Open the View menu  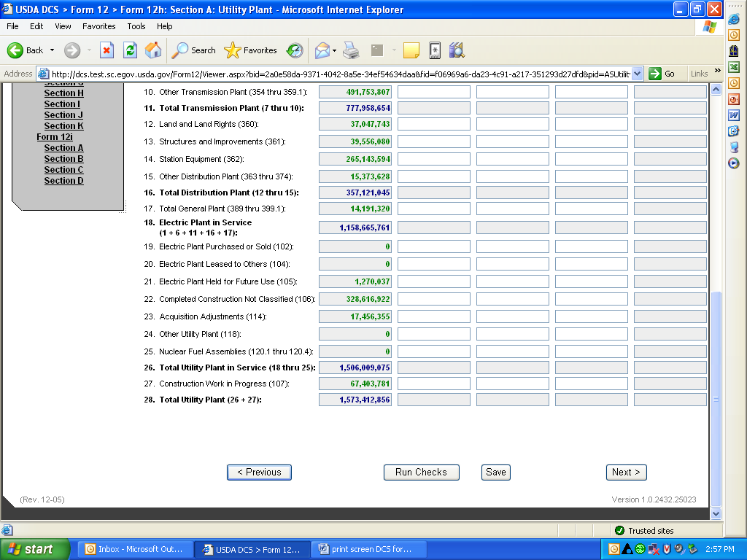point(63,26)
